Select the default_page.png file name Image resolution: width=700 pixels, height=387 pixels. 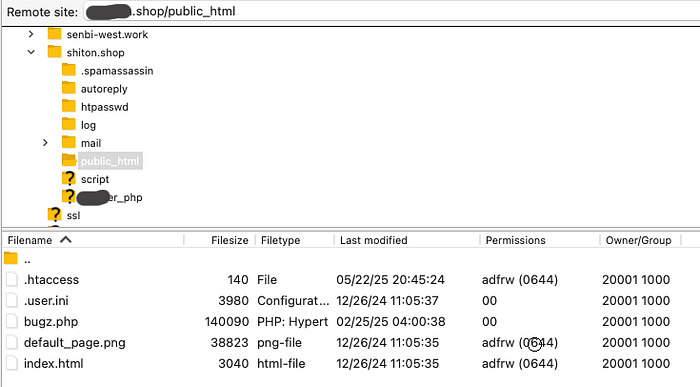75,343
